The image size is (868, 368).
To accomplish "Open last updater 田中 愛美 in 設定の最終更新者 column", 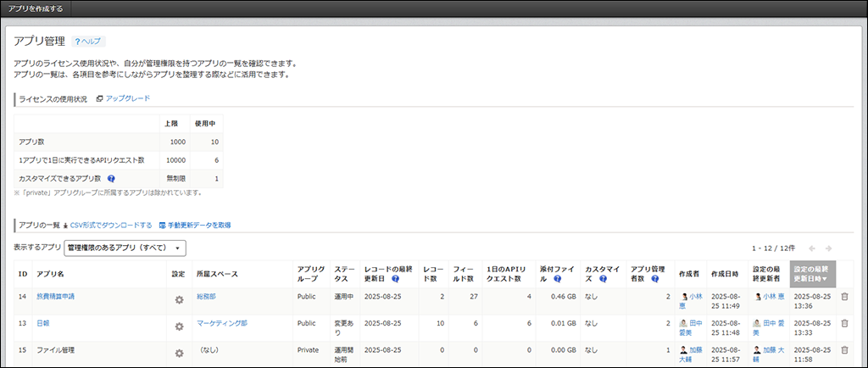I will [x=768, y=327].
